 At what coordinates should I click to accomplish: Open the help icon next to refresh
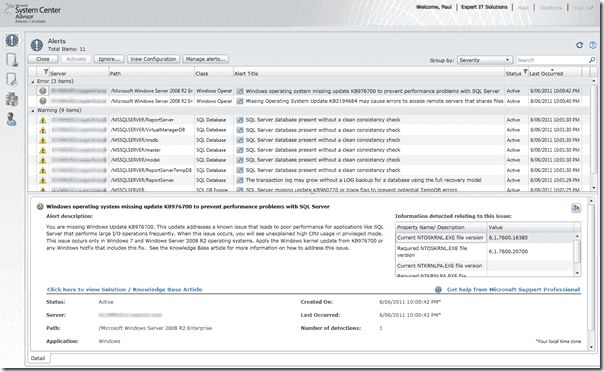pos(592,45)
